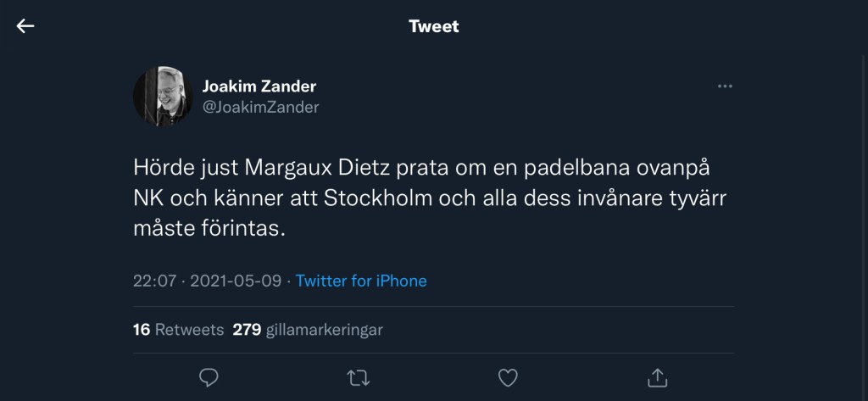Open the Twitter for iPhone source link

click(361, 281)
